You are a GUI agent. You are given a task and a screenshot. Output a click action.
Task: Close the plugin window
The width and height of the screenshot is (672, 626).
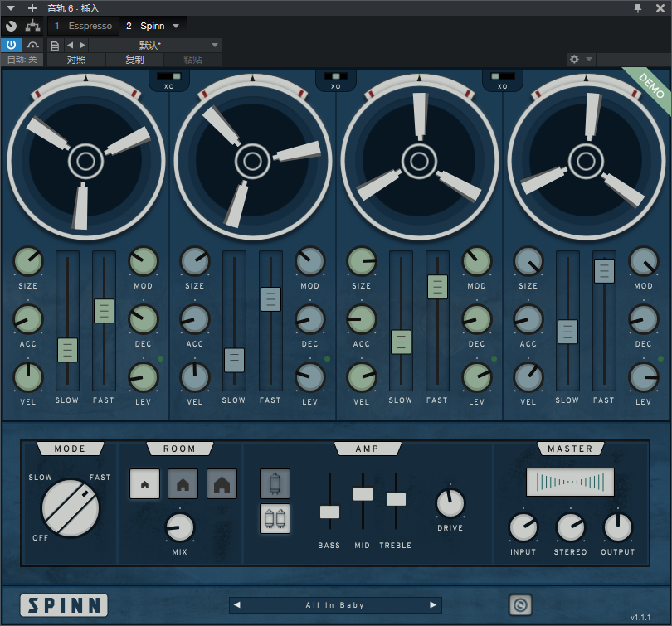(x=660, y=8)
